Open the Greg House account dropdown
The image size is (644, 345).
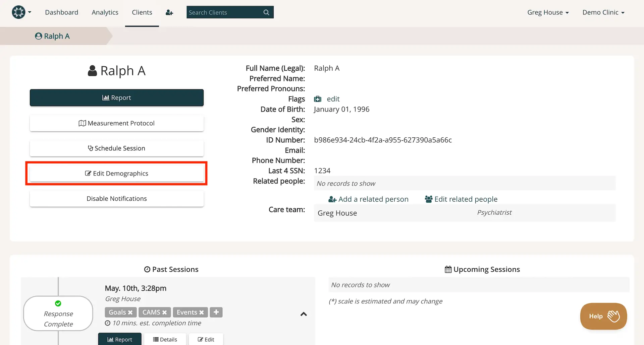coord(548,12)
